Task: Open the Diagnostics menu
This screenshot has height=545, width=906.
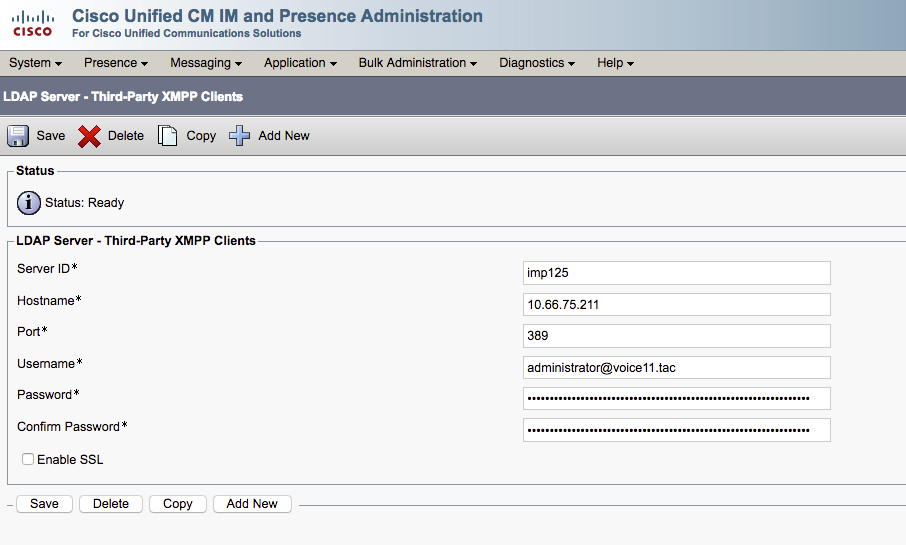Action: pos(537,63)
